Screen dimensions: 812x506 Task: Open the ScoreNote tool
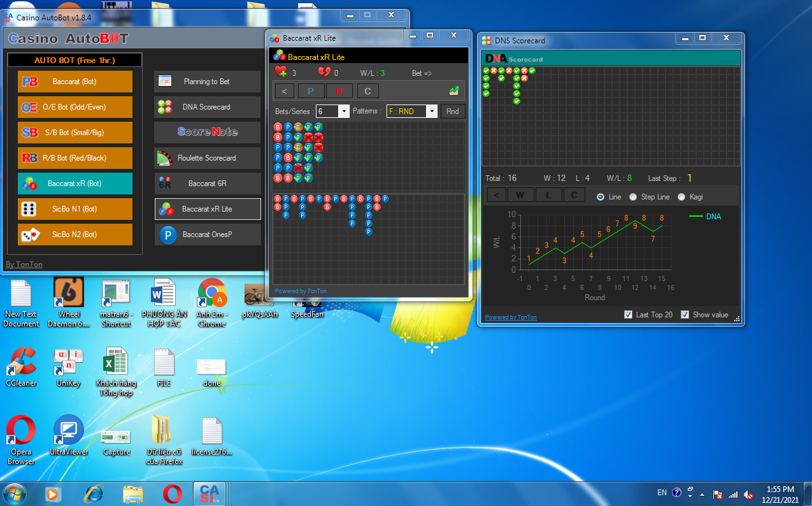[x=207, y=132]
